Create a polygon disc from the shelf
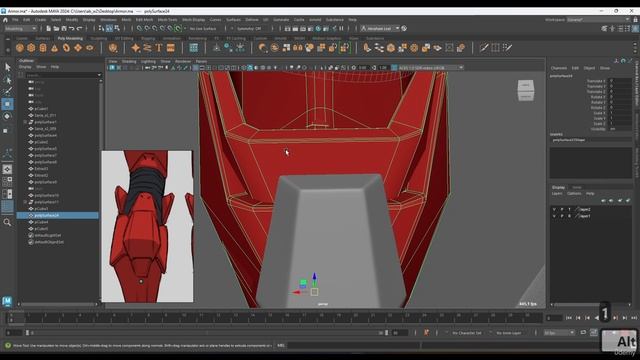The width and height of the screenshot is (640, 360). point(89,48)
